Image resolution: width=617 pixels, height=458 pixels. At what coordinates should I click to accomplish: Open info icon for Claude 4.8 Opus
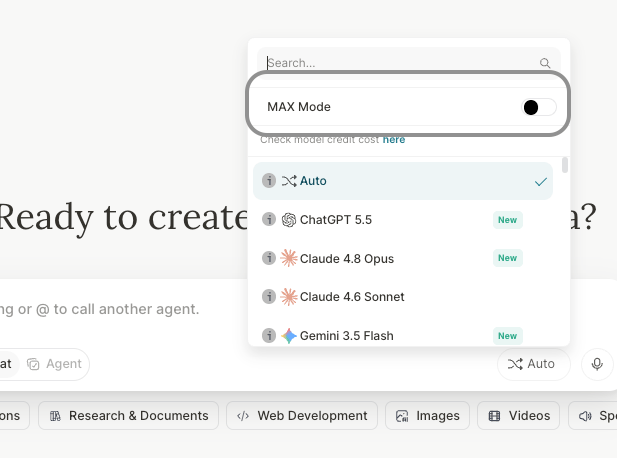click(x=269, y=258)
